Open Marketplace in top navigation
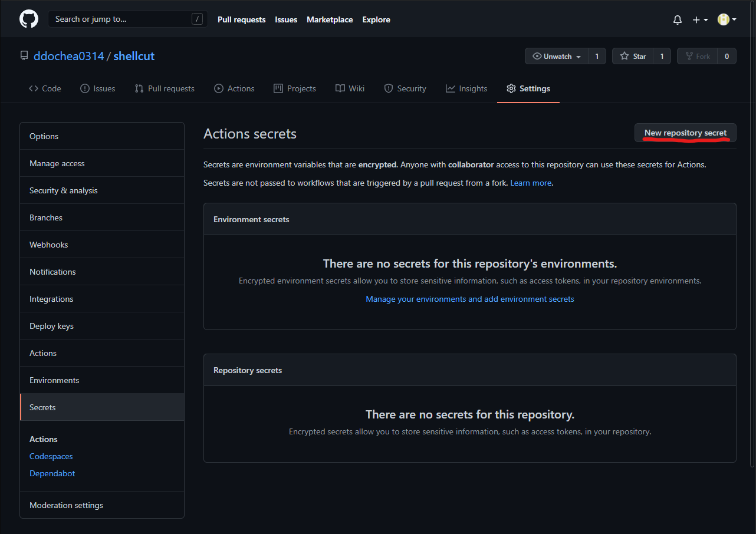This screenshot has height=534, width=756. [330, 19]
